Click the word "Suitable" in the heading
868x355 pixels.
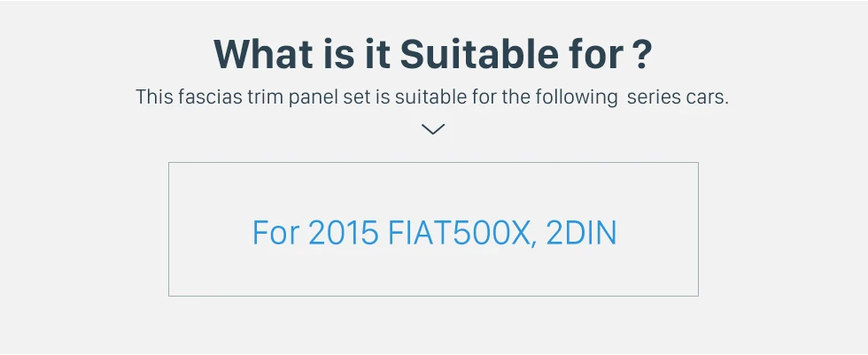point(479,54)
